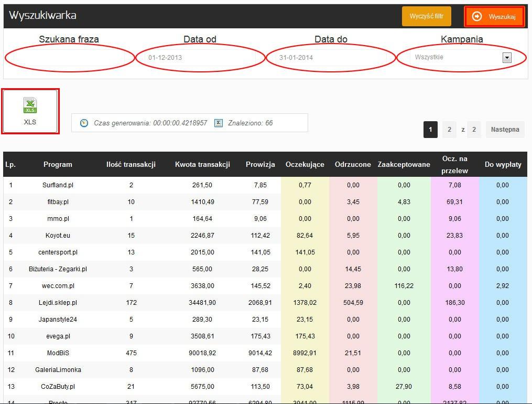The height and width of the screenshot is (404, 532).
Task: Select the Biżuteria - Zegarki.pl cell
Action: point(58,269)
